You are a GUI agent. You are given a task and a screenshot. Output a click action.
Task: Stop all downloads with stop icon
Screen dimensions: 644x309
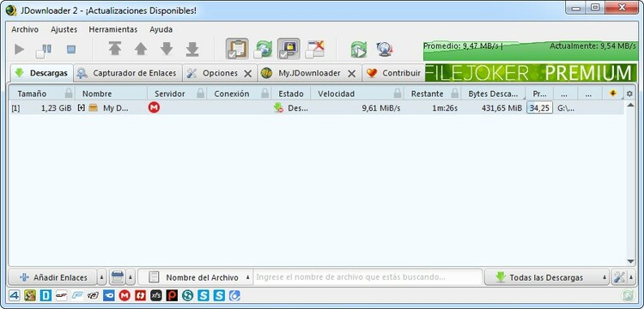click(x=71, y=50)
